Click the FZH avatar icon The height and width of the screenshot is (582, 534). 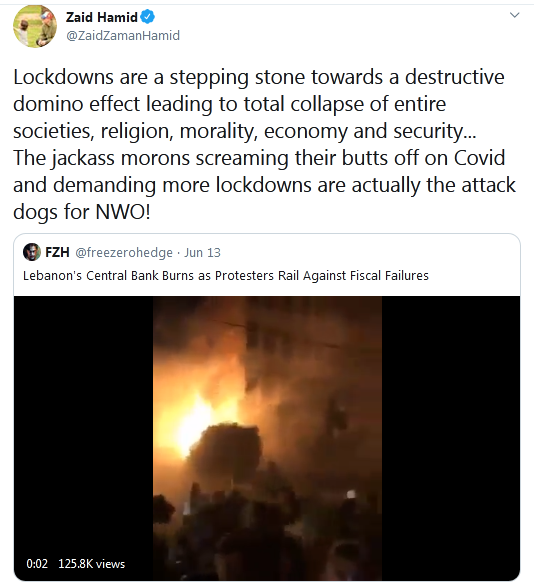point(32,252)
